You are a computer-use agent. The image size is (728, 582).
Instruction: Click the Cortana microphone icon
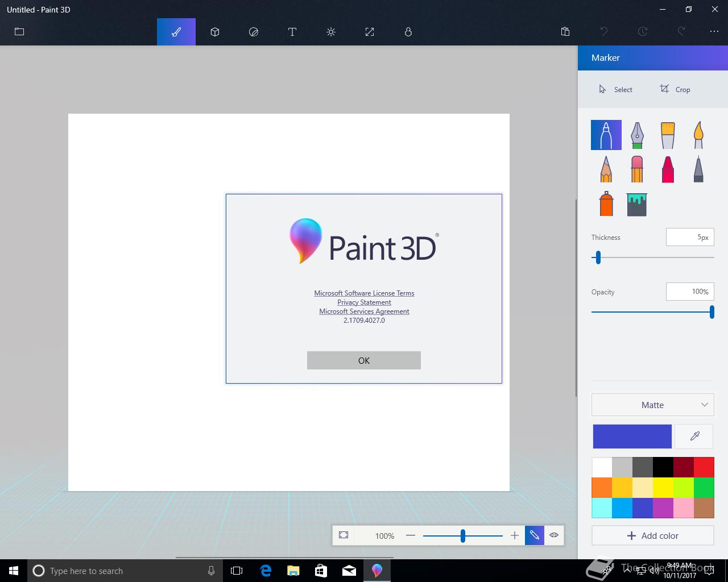tap(211, 571)
